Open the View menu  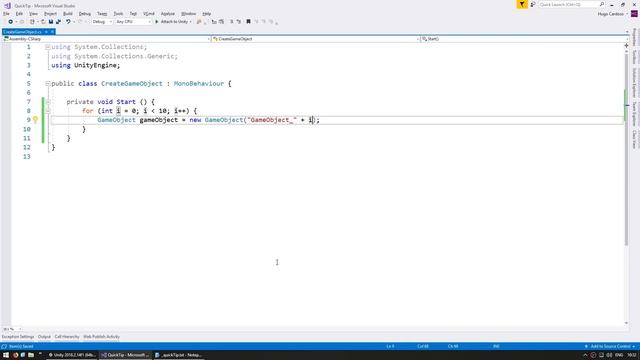tap(33, 14)
